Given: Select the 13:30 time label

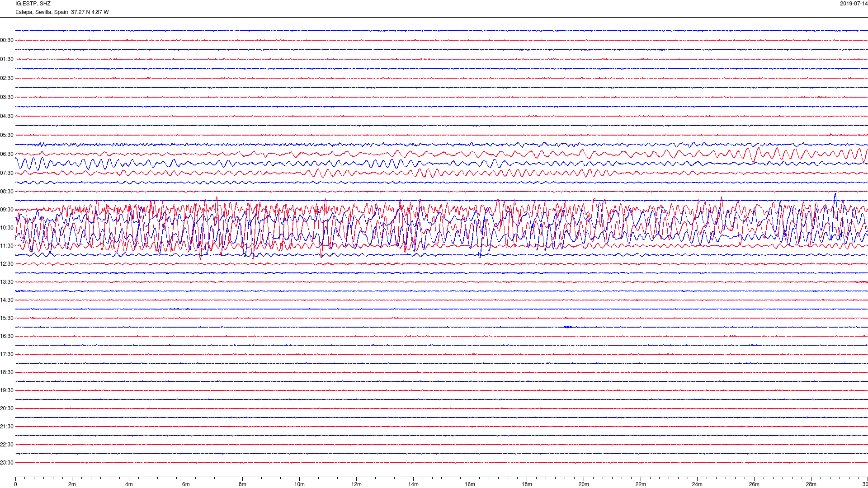Looking at the screenshot, I should (7, 282).
